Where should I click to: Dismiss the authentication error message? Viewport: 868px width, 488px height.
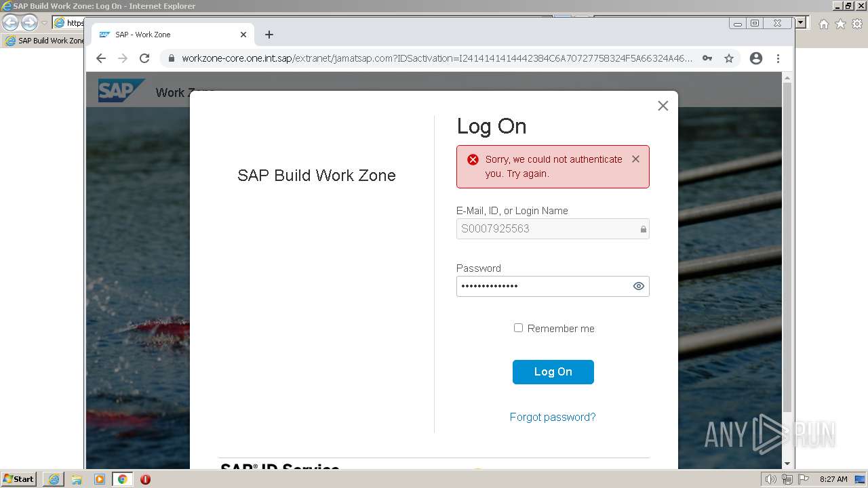pyautogui.click(x=635, y=159)
